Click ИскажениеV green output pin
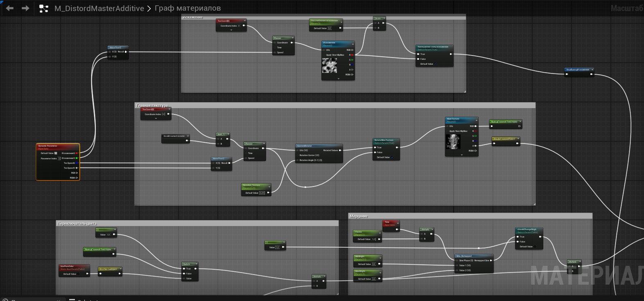The width and height of the screenshot is (644, 301). coord(77,158)
